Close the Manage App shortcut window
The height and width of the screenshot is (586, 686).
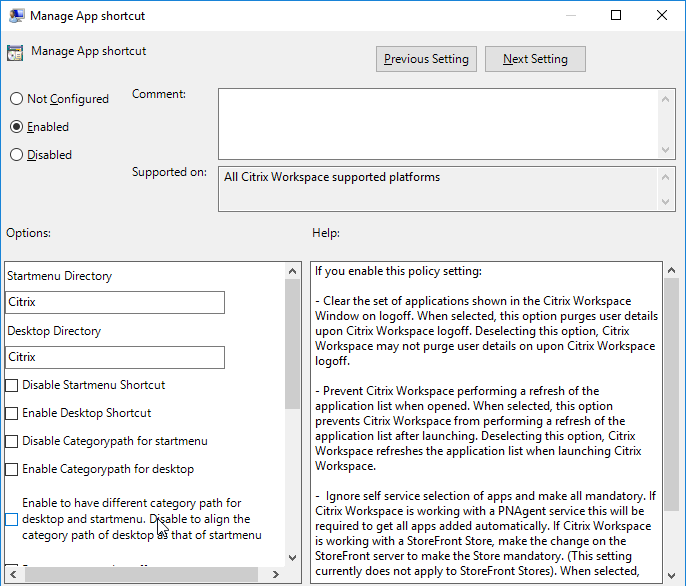point(662,15)
